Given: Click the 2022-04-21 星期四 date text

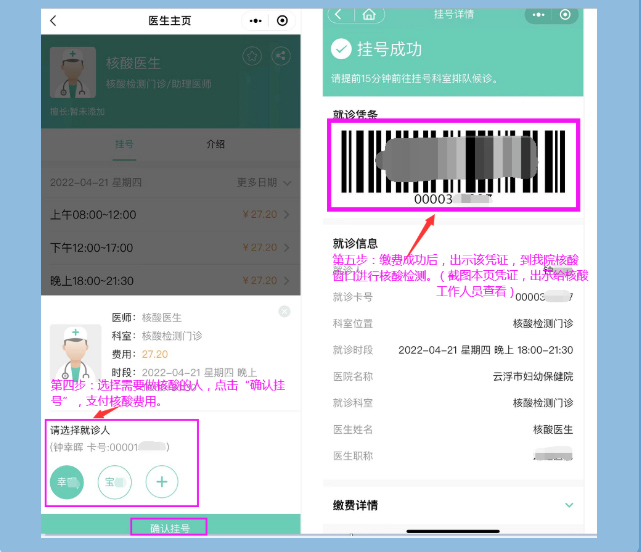Looking at the screenshot, I should click(96, 182).
